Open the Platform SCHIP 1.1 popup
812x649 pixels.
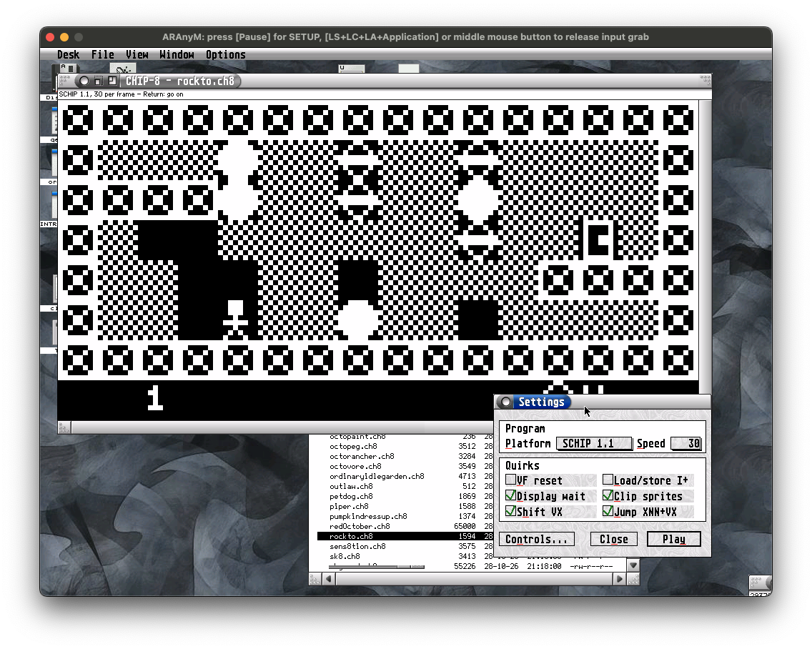pos(594,443)
